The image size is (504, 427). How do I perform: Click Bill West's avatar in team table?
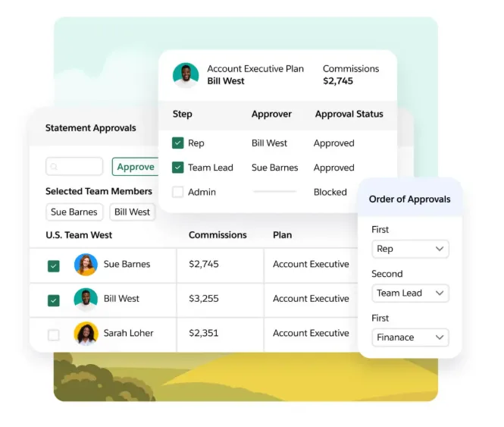point(86,300)
